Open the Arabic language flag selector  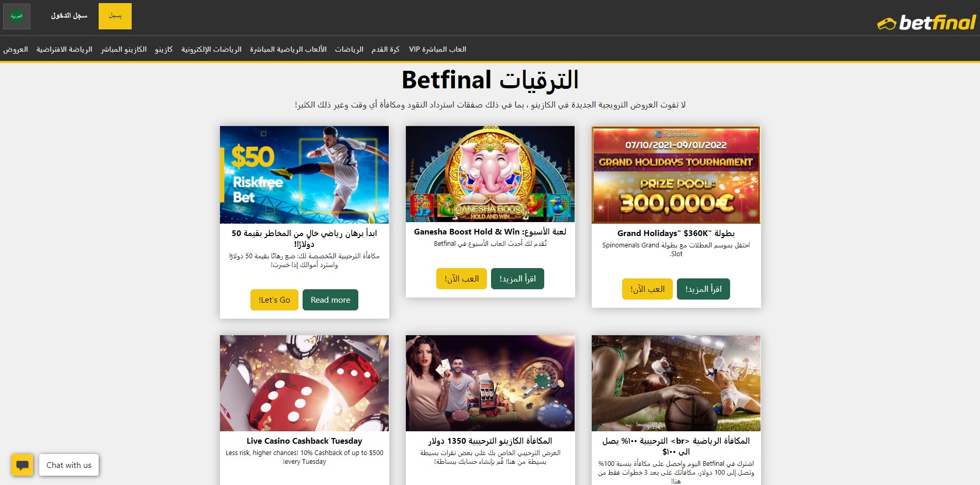(x=17, y=16)
